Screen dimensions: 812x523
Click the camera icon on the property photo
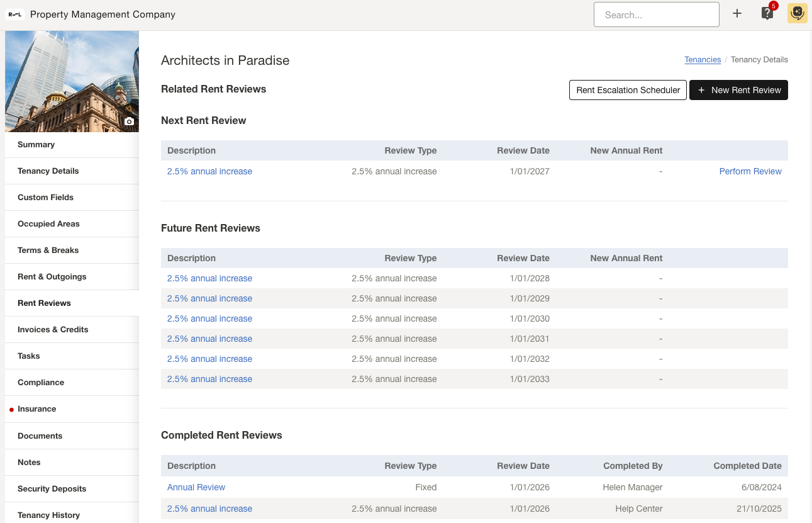tap(129, 121)
